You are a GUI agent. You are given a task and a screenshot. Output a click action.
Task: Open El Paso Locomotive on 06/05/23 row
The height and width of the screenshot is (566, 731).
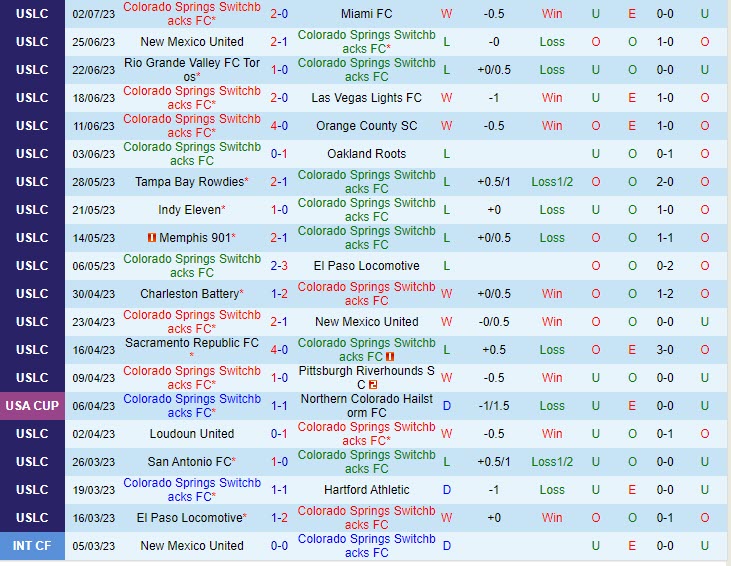pyautogui.click(x=366, y=266)
